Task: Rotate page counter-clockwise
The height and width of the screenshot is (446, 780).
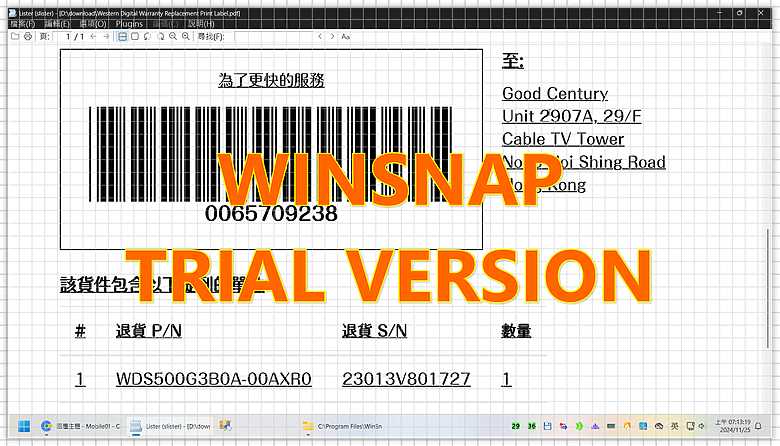Action: (x=147, y=36)
